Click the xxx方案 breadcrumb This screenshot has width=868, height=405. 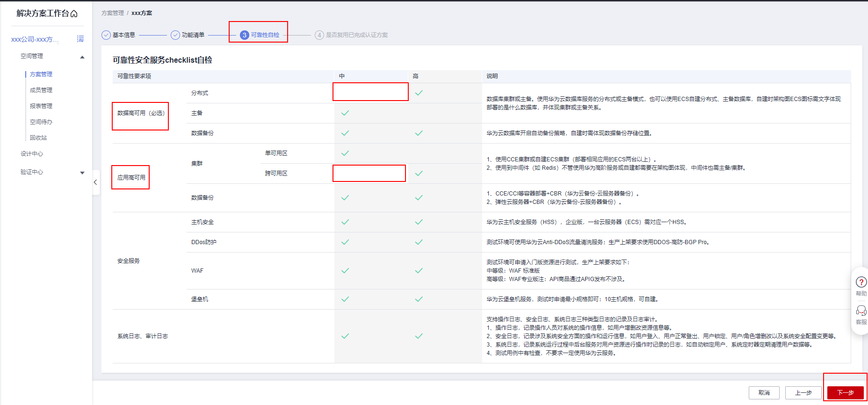click(x=142, y=13)
